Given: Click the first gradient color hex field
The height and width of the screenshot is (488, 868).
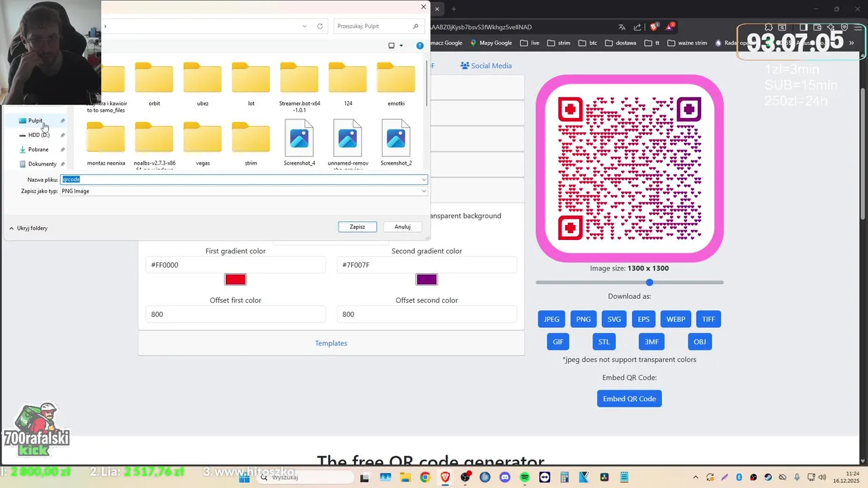Looking at the screenshot, I should (x=235, y=265).
